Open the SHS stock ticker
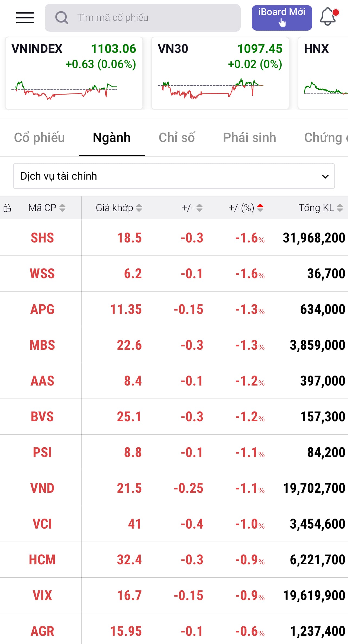This screenshot has height=644, width=348. coord(42,238)
